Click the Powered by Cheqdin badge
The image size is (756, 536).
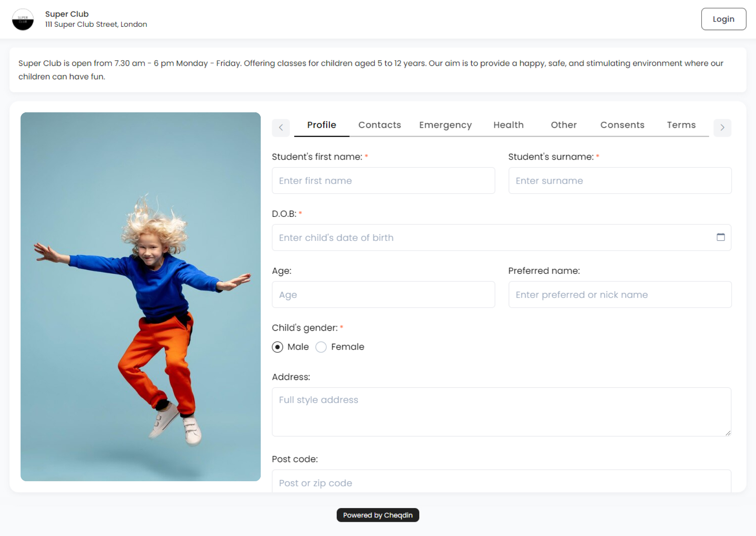(378, 515)
